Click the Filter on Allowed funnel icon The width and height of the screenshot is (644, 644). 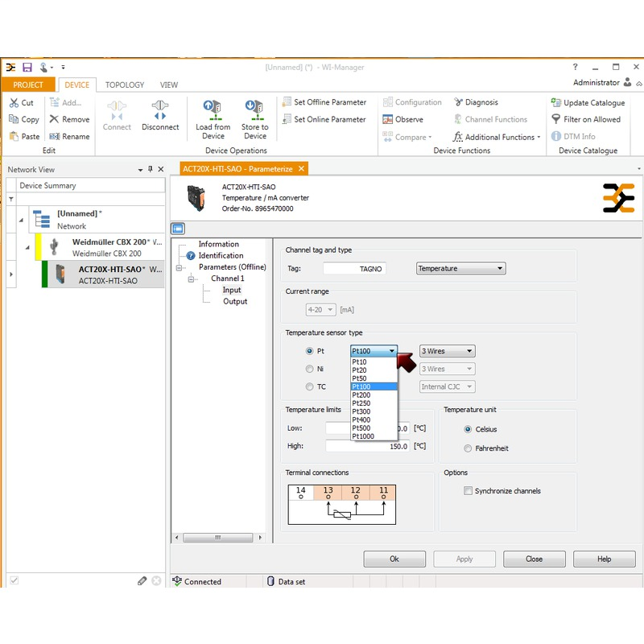[555, 119]
